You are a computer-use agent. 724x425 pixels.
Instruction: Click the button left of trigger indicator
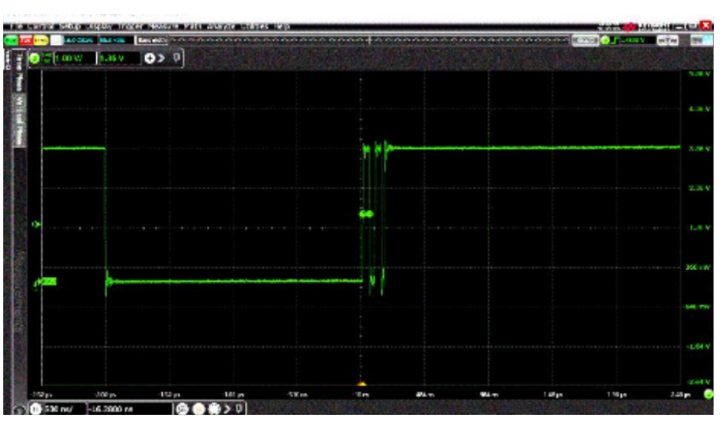(585, 41)
